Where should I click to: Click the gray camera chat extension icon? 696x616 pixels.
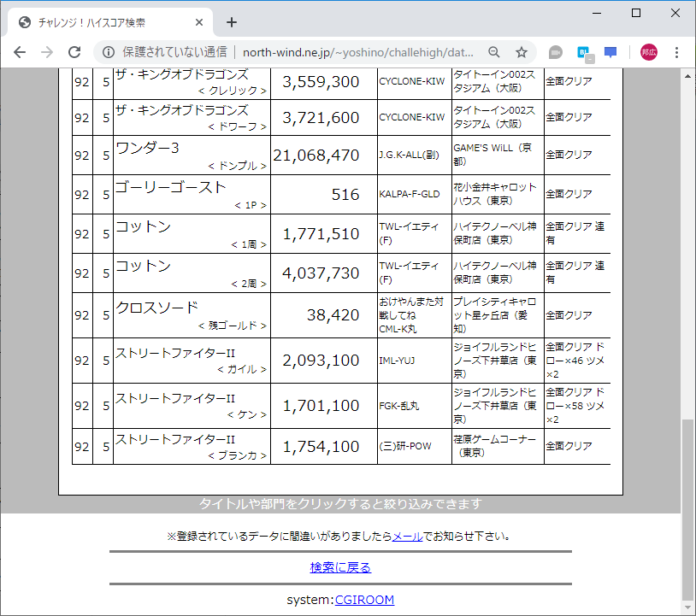(x=555, y=51)
